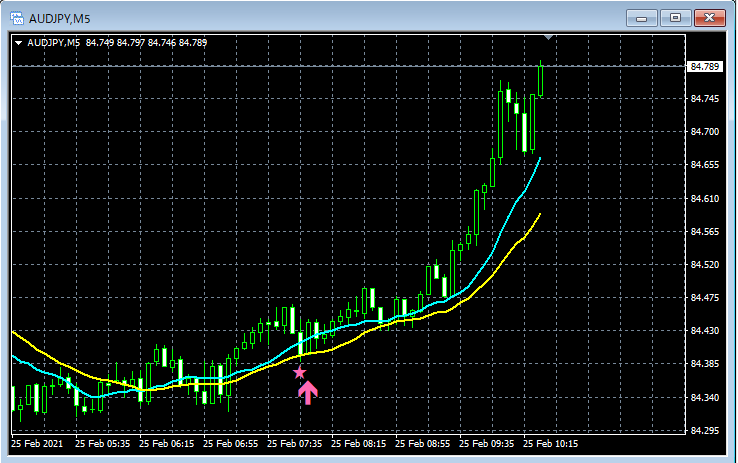Click the 84.565 price axis label
The width and height of the screenshot is (738, 463).
tap(705, 232)
